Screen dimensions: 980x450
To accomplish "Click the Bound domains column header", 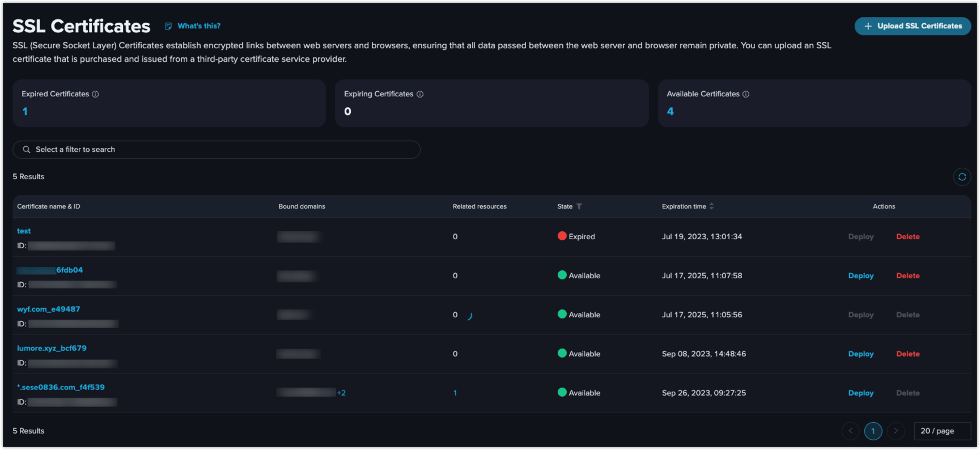I will point(302,206).
